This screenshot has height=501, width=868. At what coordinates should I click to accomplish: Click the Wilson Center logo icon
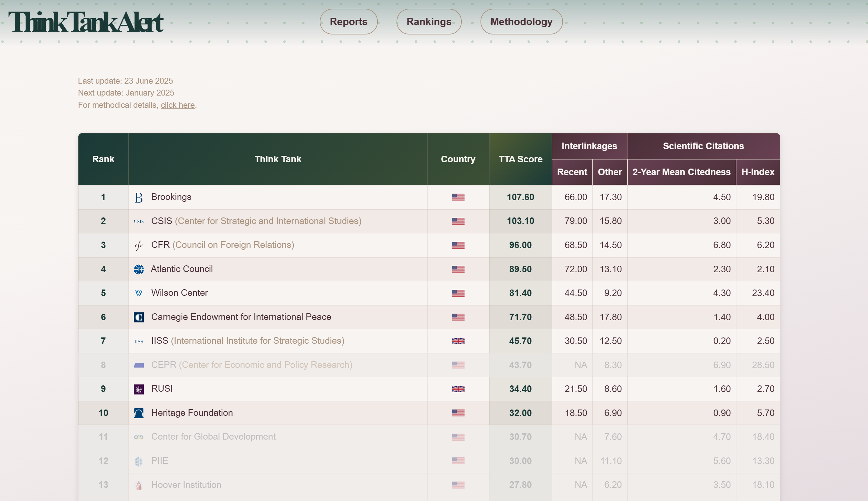tap(138, 293)
